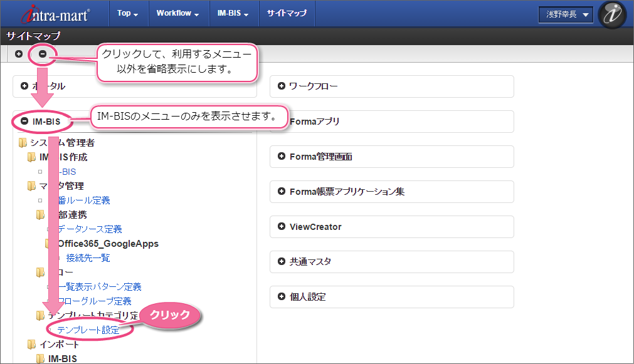Viewport: 634px width, 364px height.
Task: Click the round 'i' info icon
Action: (612, 14)
